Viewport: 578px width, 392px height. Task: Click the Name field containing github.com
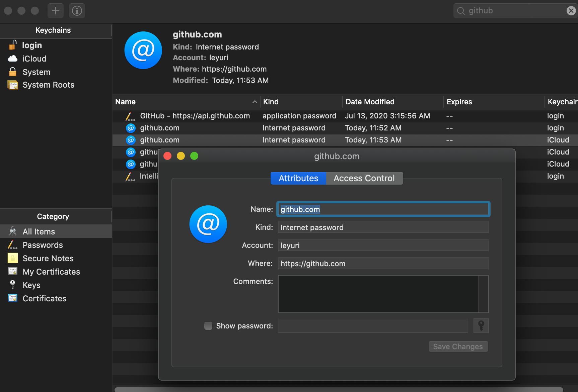coord(383,209)
